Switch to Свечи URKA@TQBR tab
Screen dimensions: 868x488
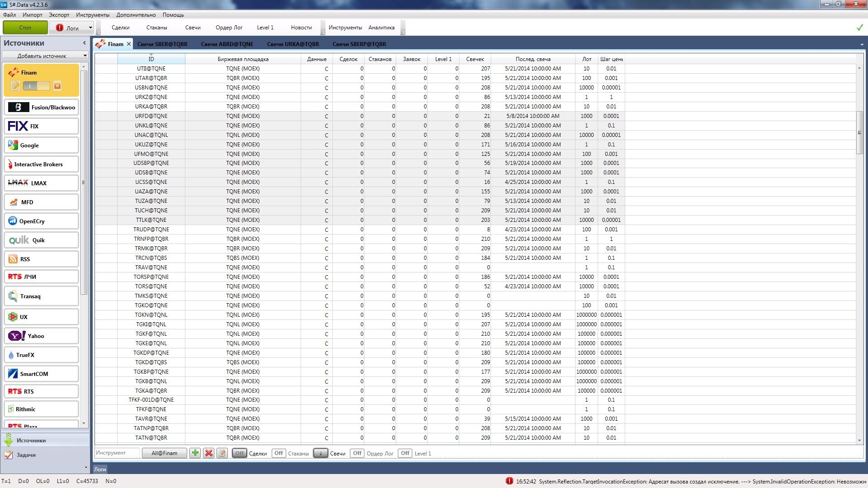point(293,44)
